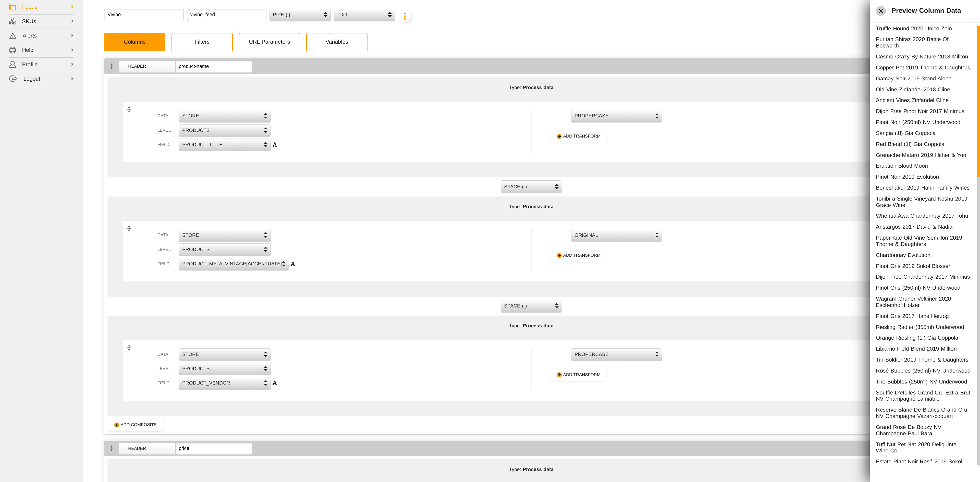This screenshot has width=980, height=482.
Task: Click the Vivino feed name field
Action: click(144, 15)
